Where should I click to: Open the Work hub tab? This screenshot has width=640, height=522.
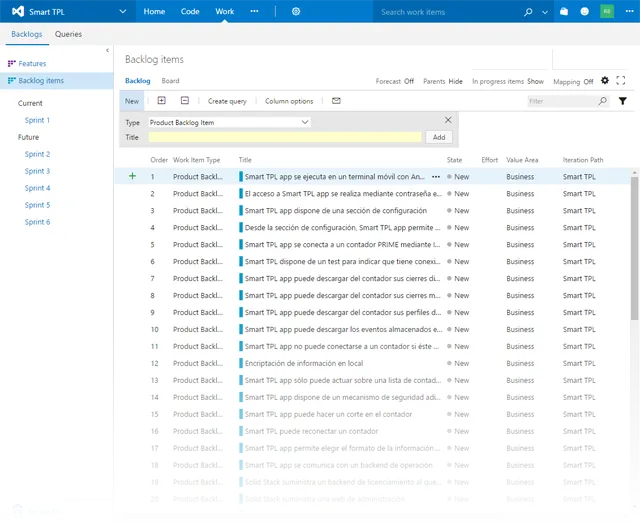(x=225, y=11)
